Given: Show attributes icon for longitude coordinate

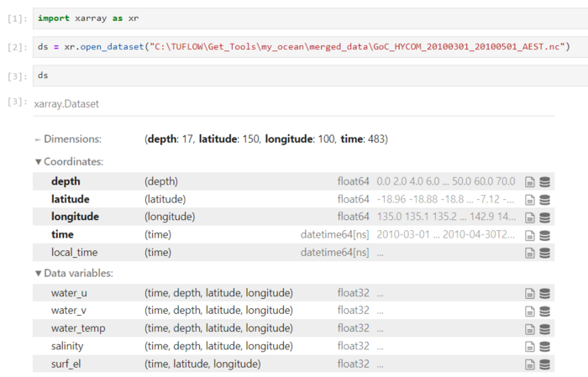Looking at the screenshot, I should point(529,217).
